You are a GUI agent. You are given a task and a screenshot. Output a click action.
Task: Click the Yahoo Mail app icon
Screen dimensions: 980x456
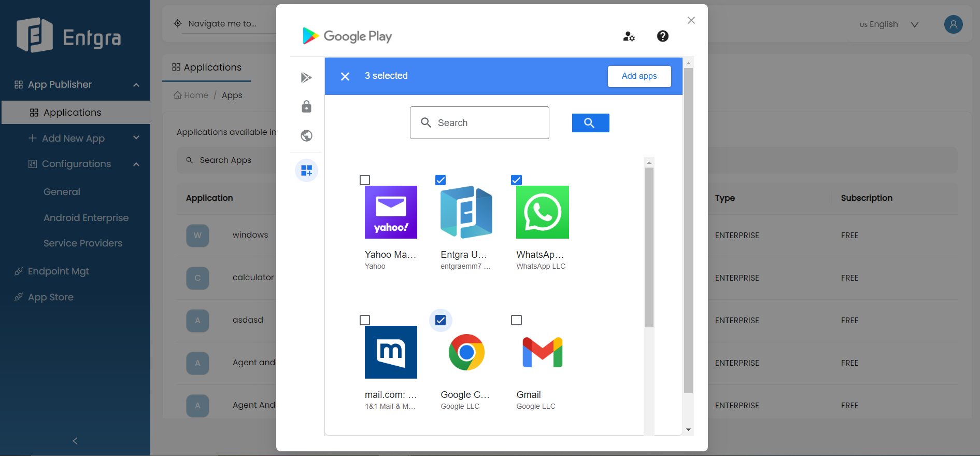pyautogui.click(x=391, y=212)
